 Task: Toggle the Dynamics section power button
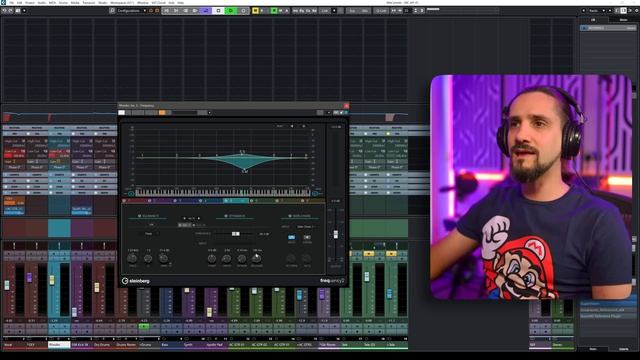click(x=226, y=216)
